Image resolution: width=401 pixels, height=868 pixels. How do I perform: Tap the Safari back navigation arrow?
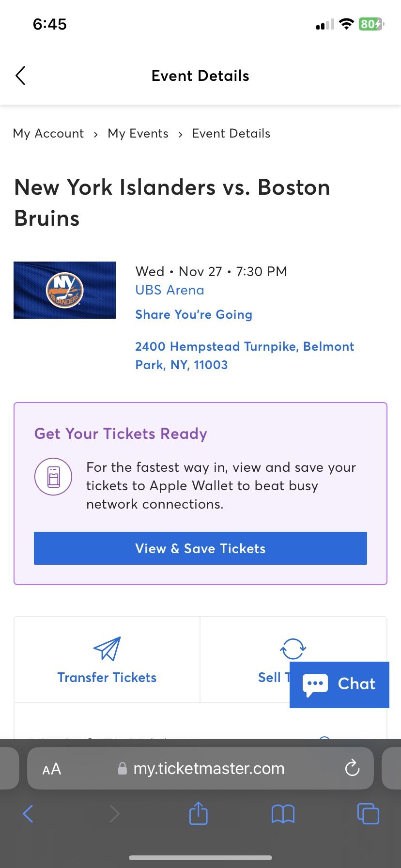coord(28,814)
